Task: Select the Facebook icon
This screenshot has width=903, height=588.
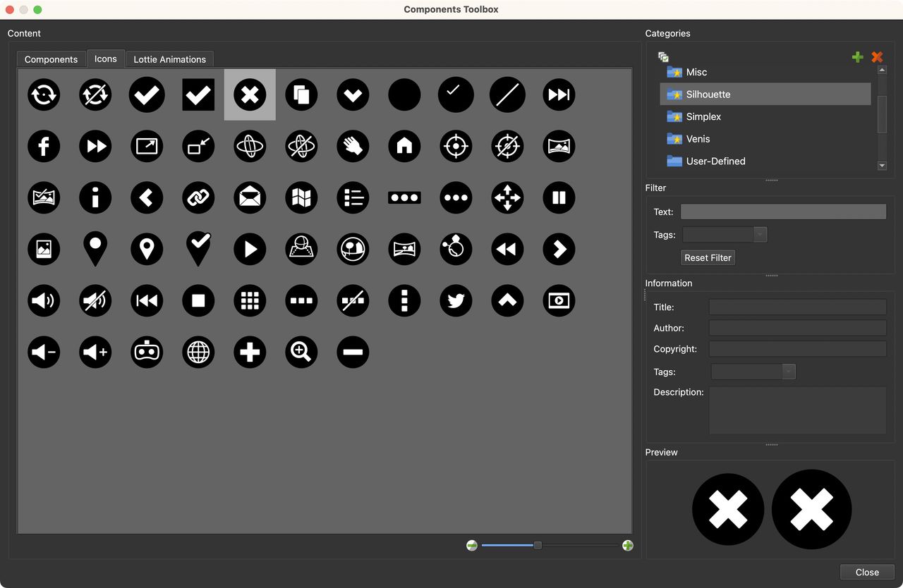Action: [44, 146]
